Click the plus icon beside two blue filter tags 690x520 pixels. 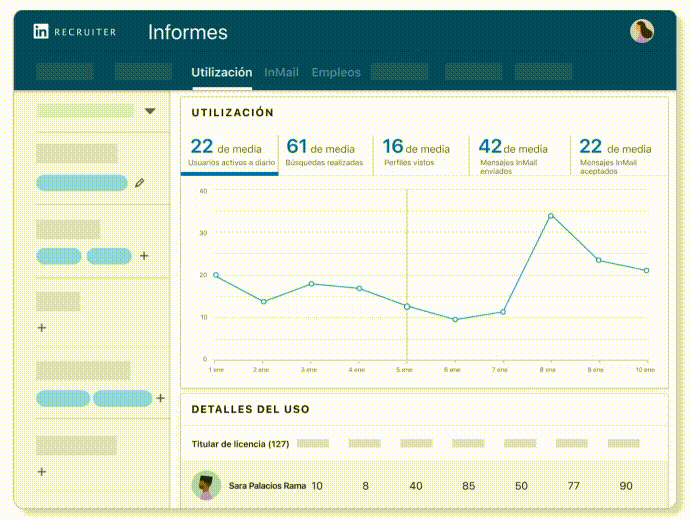click(x=144, y=256)
